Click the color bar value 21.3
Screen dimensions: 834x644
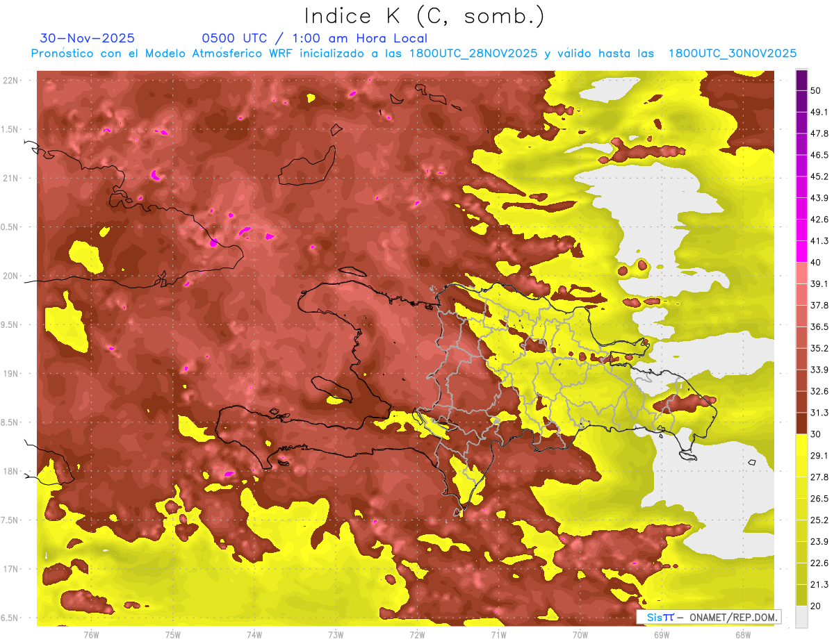819,585
